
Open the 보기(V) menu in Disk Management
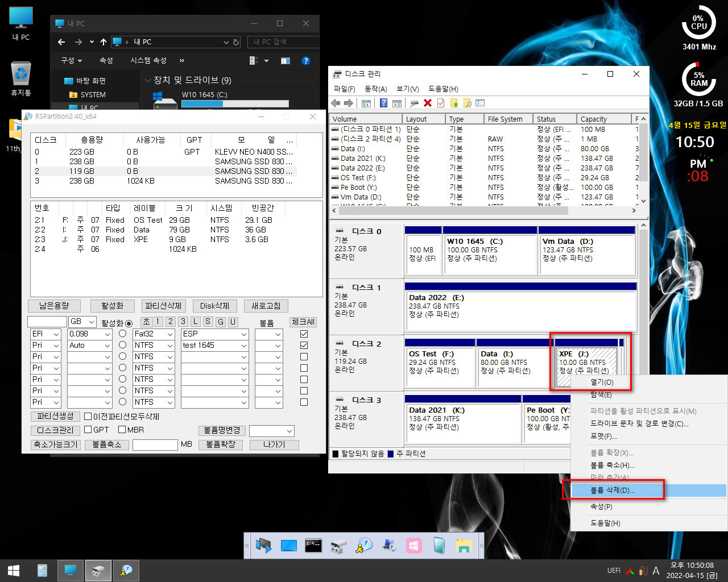click(407, 89)
